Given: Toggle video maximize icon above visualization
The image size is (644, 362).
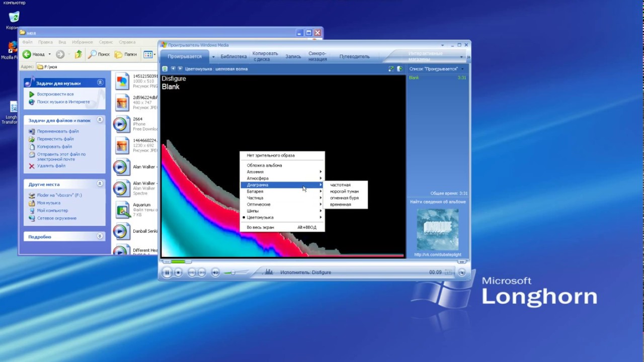Looking at the screenshot, I should 391,69.
